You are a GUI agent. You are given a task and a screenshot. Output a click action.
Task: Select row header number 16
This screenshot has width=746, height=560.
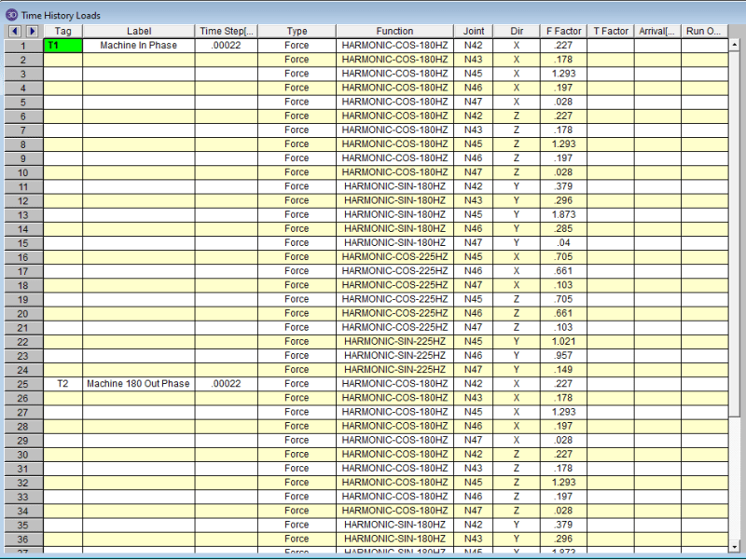point(23,257)
